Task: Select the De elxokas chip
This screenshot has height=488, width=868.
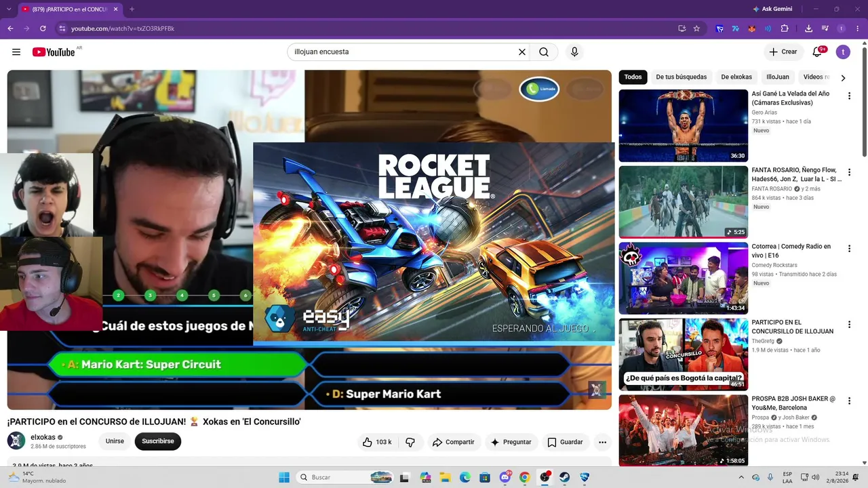Action: [736, 77]
